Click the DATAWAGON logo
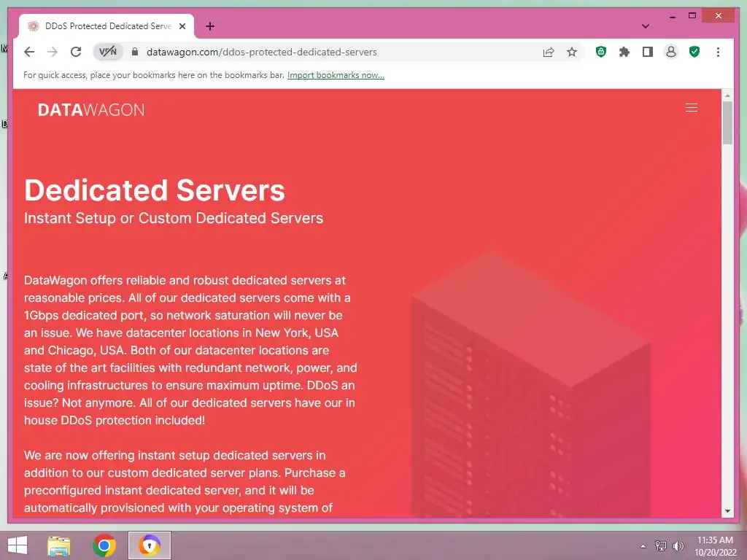Screen dimensions: 747x560 tap(91, 110)
